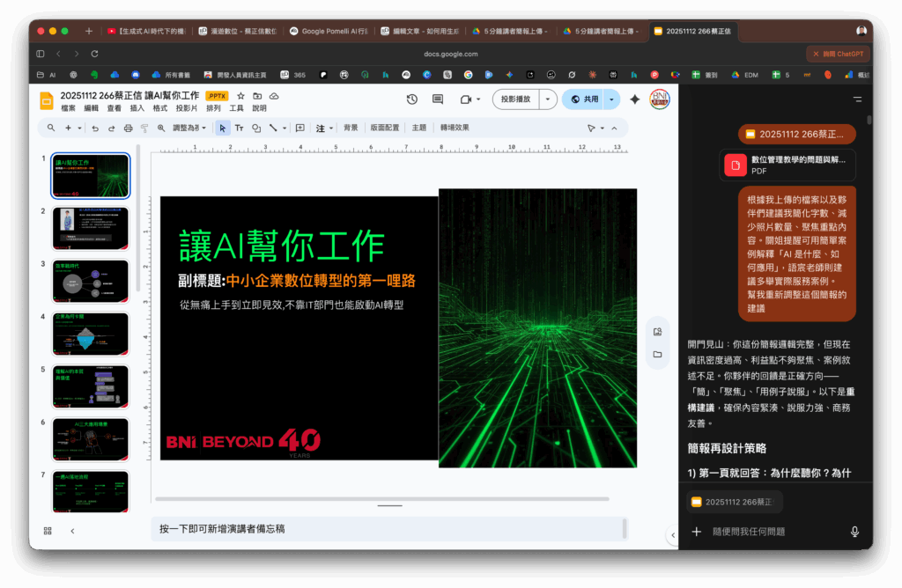Click the 背景 background button
Screen dimensions: 902x588
[x=351, y=128]
